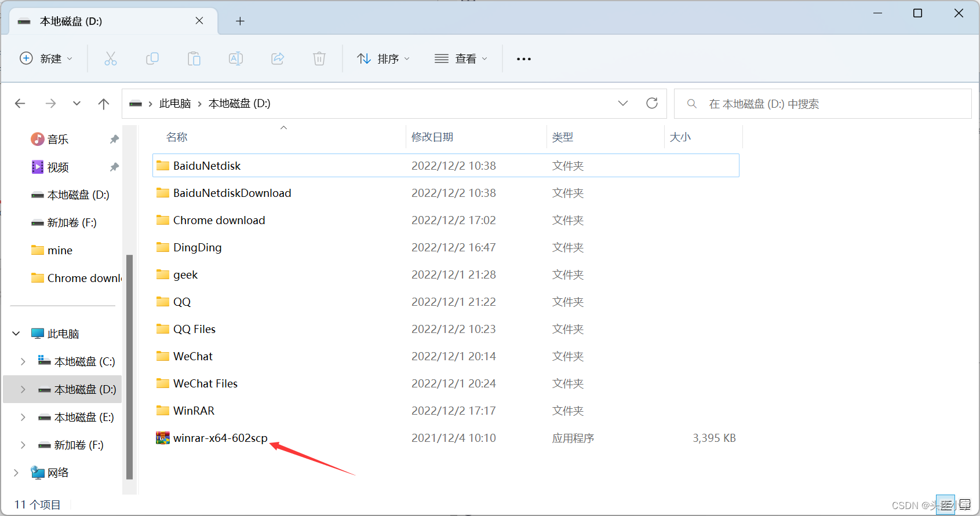
Task: Expand the 网络 tree node
Action: pyautogui.click(x=16, y=473)
